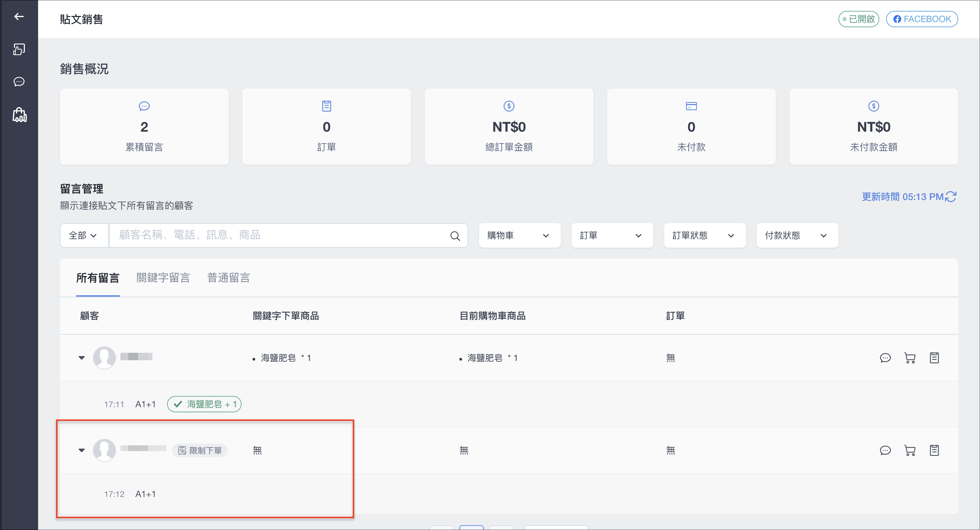Open the post sales sidebar icon

[19, 49]
